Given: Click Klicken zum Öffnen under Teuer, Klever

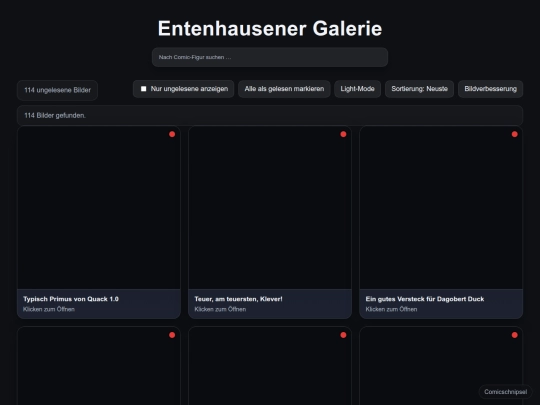Looking at the screenshot, I should point(220,309).
